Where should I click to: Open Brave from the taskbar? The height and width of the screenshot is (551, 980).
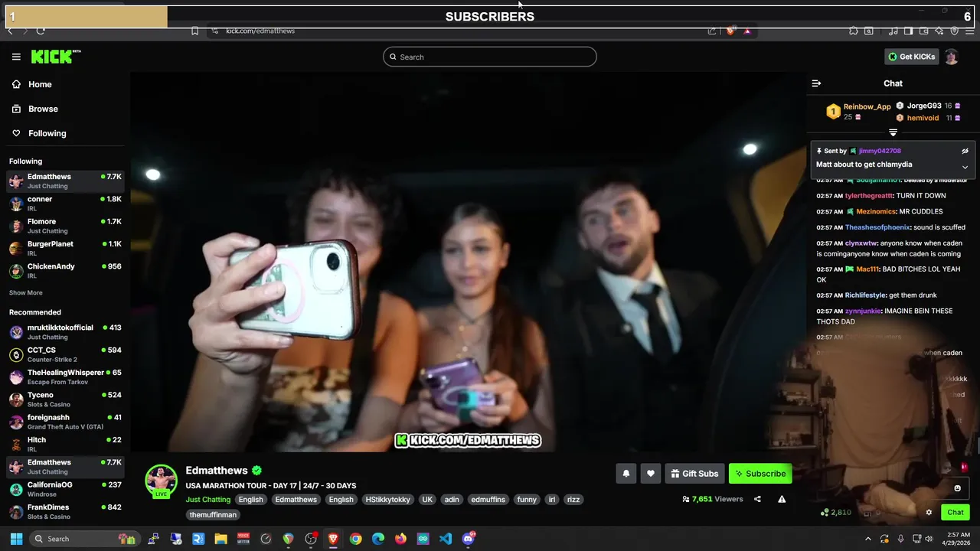pos(333,539)
